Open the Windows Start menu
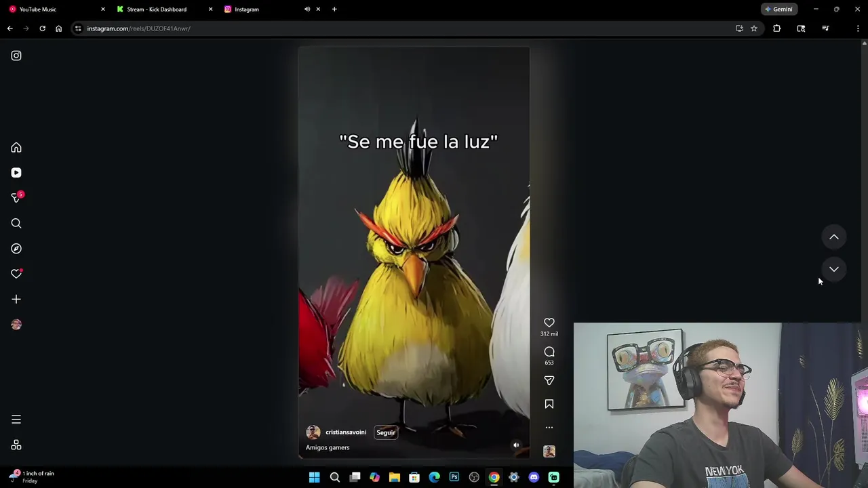The image size is (868, 488). coord(315,477)
